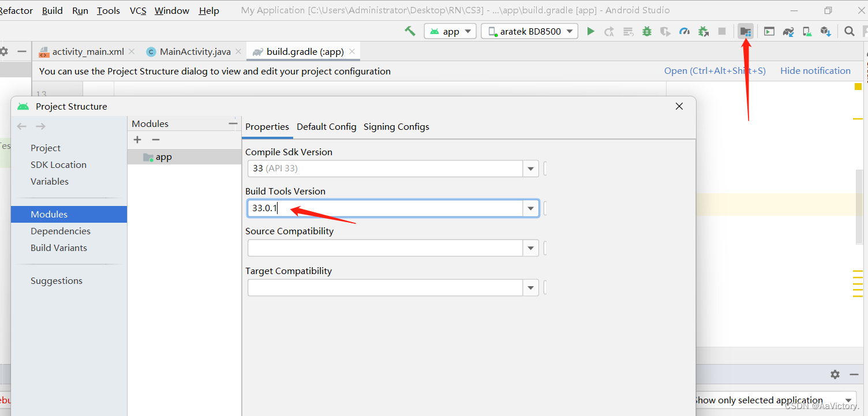Open the Build menu

(53, 10)
